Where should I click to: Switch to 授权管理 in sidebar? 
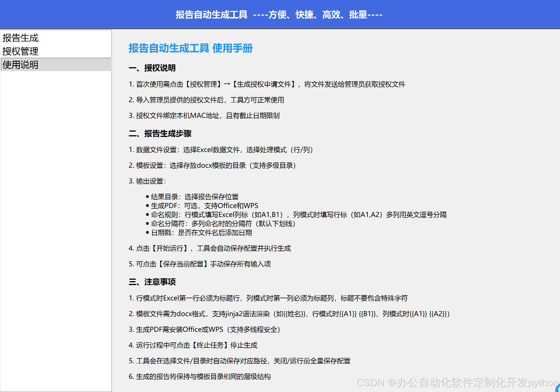(20, 51)
